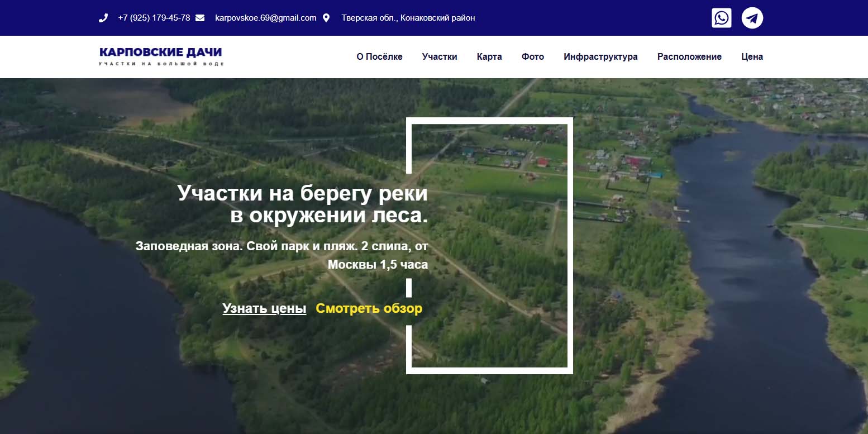Click the envelope email icon

[x=200, y=18]
